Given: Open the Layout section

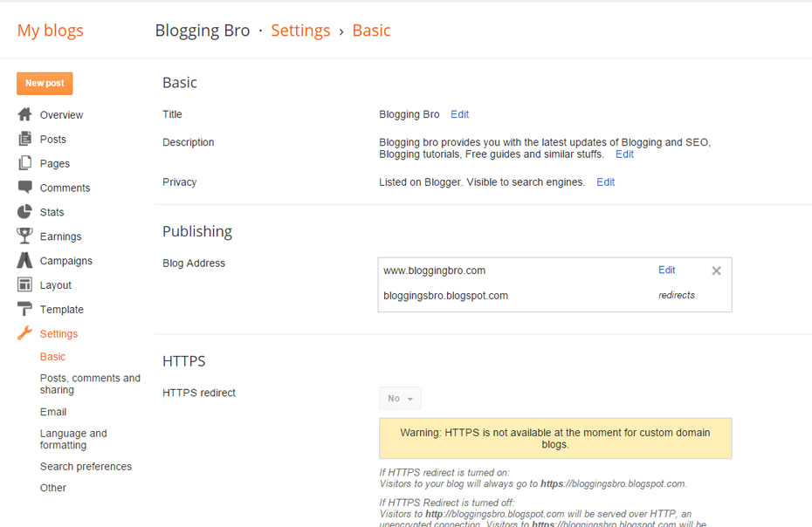Looking at the screenshot, I should 55,285.
